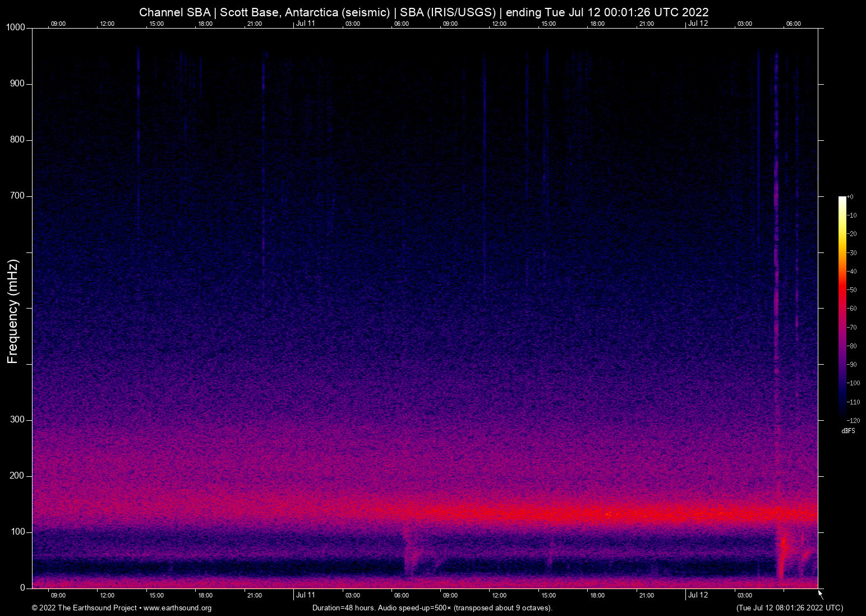The width and height of the screenshot is (866, 616).
Task: Click the dBFS unit label under the color scale
Action: 848,431
